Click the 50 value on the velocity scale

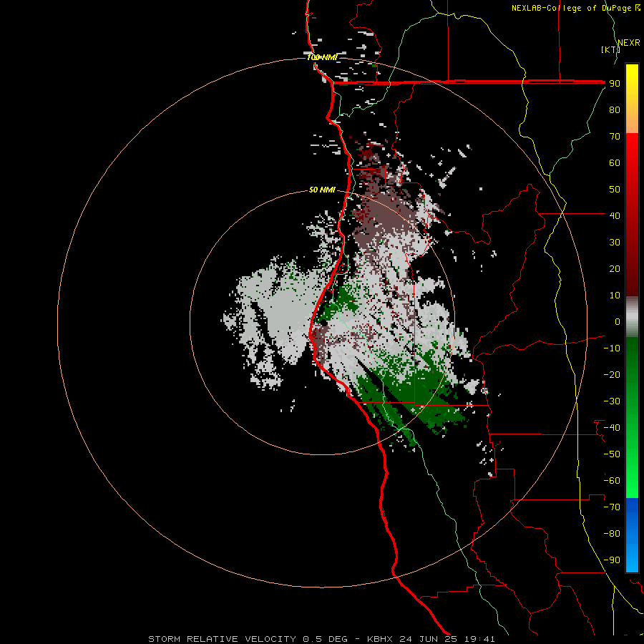pos(615,190)
